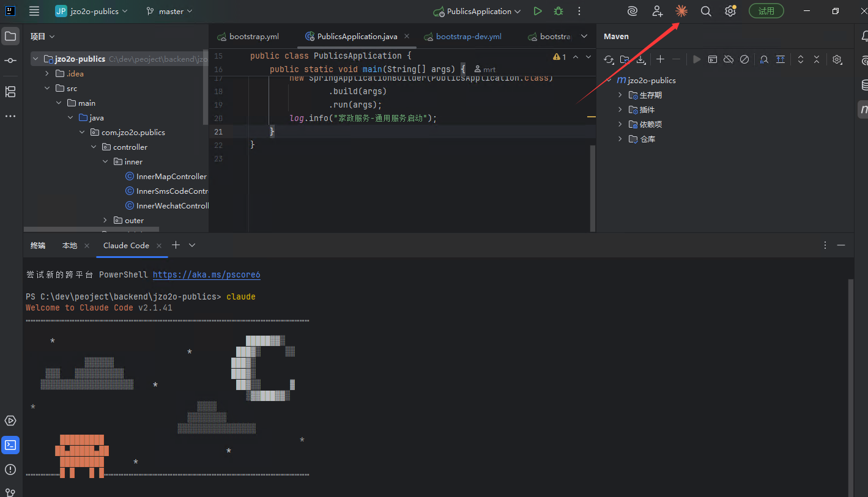
Task: Open the aka.ms/pscore6 link in terminal
Action: pyautogui.click(x=206, y=274)
